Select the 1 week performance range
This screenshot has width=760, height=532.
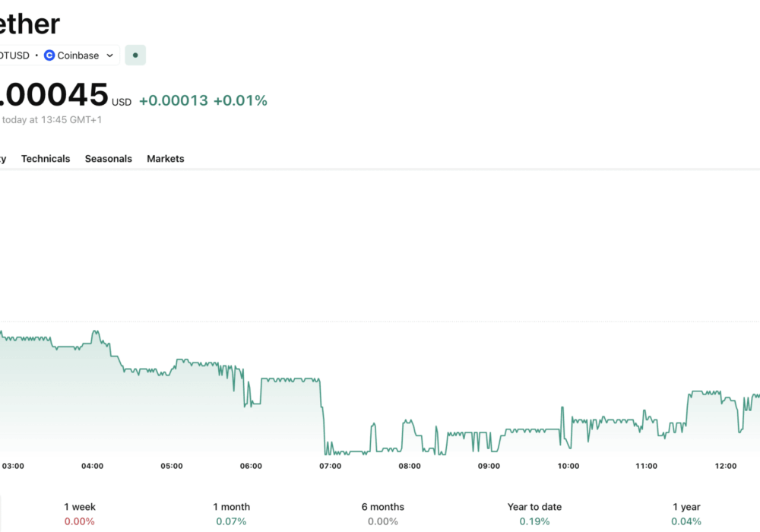tap(80, 514)
